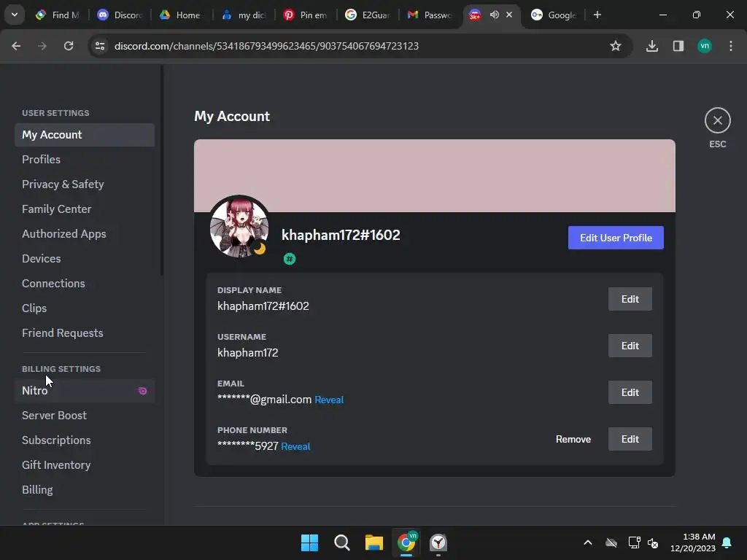Click Chrome icon in taskbar
The width and height of the screenshot is (747, 560).
pos(406,542)
